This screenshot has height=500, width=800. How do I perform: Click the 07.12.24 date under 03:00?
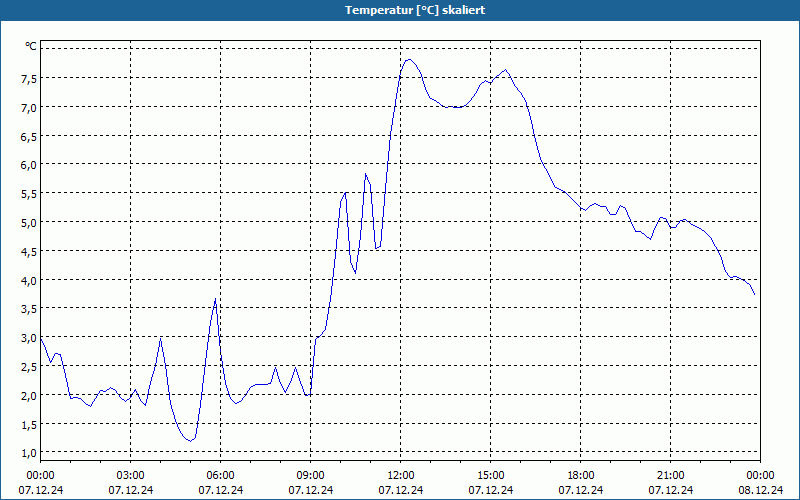131,490
